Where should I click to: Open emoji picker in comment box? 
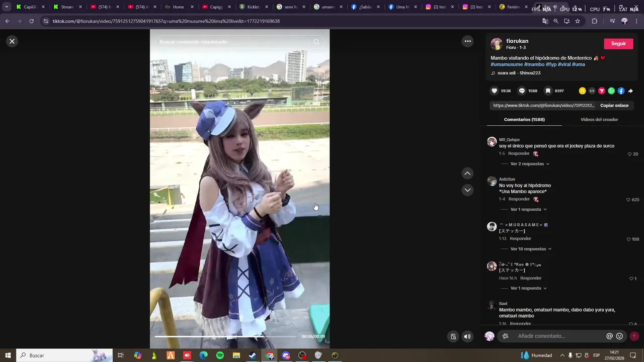619,336
